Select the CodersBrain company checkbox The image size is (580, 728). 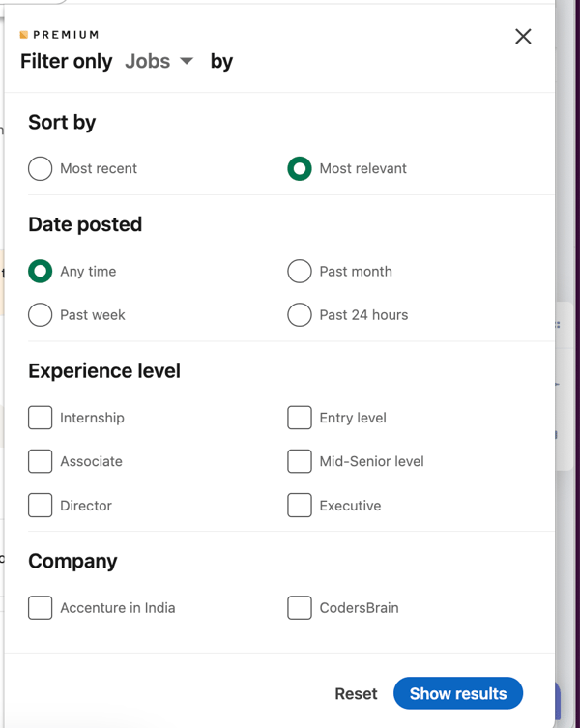click(300, 608)
